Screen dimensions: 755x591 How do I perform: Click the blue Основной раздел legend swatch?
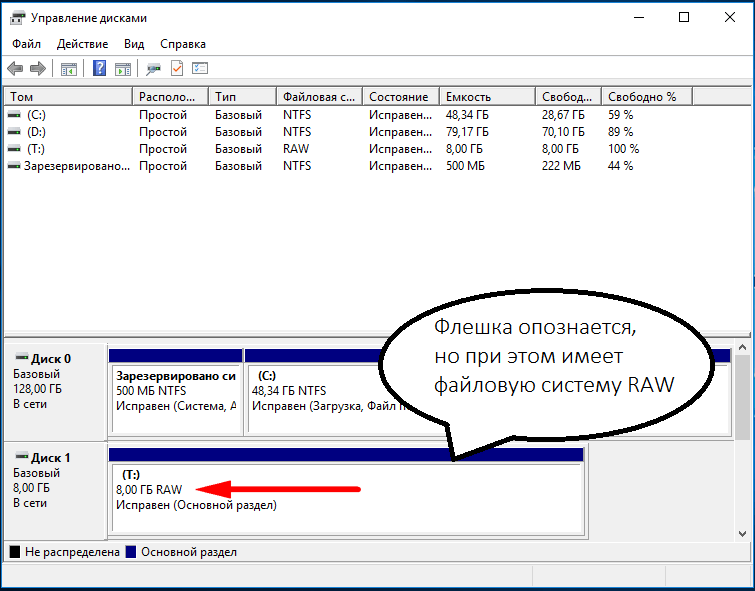pos(131,552)
